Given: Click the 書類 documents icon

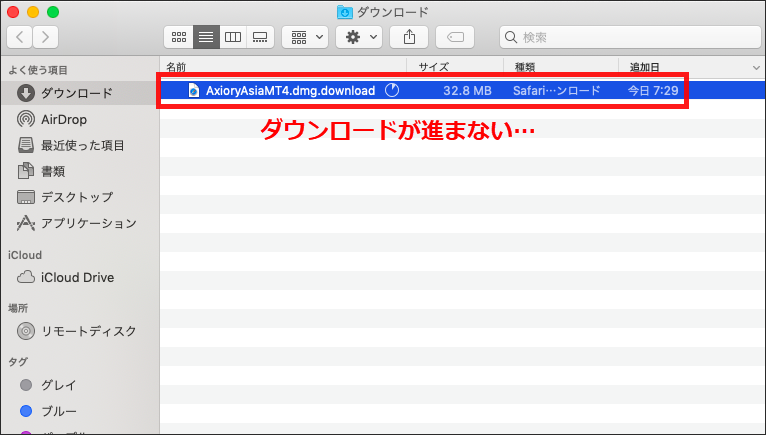Looking at the screenshot, I should point(26,171).
